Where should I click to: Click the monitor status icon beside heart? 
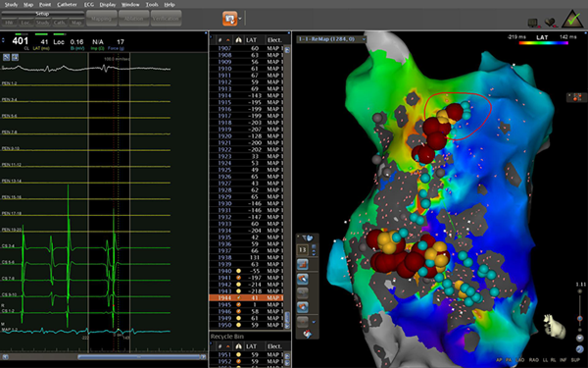tap(533, 23)
